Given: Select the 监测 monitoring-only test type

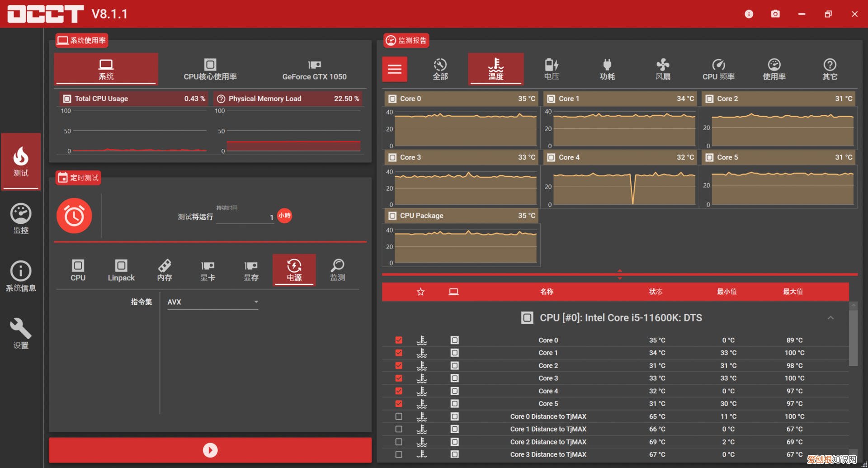Looking at the screenshot, I should (337, 270).
